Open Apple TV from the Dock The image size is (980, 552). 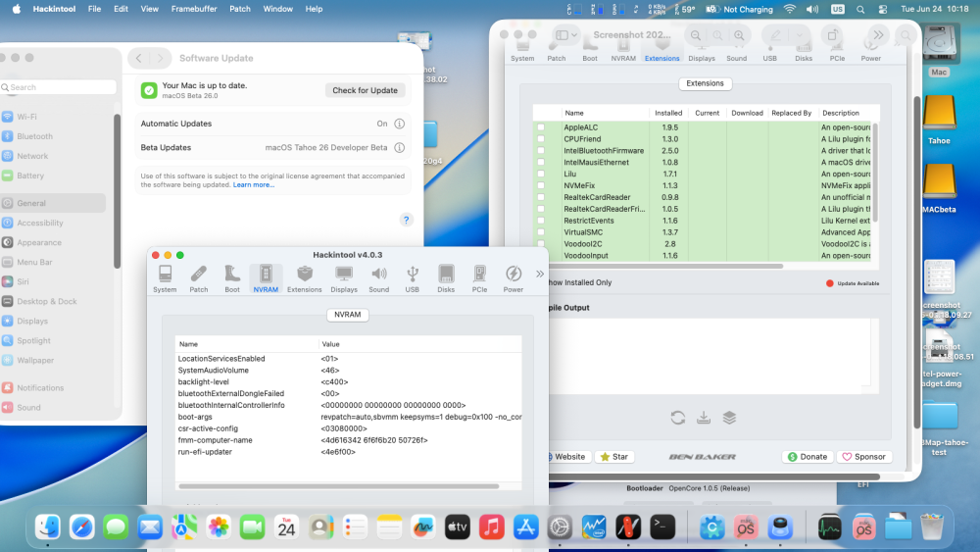tap(458, 527)
